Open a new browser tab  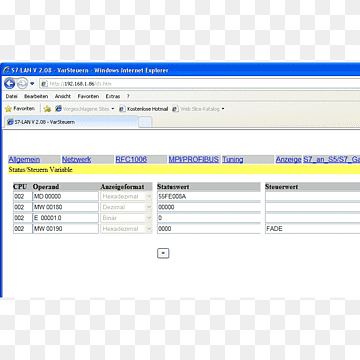[145, 122]
